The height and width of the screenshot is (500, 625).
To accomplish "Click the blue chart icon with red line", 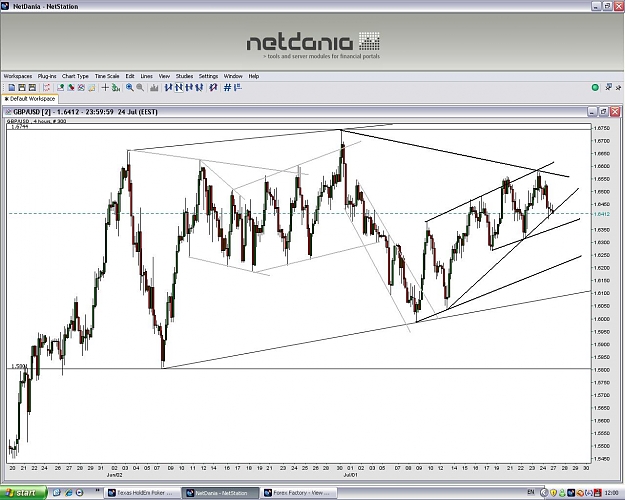I will [x=213, y=87].
